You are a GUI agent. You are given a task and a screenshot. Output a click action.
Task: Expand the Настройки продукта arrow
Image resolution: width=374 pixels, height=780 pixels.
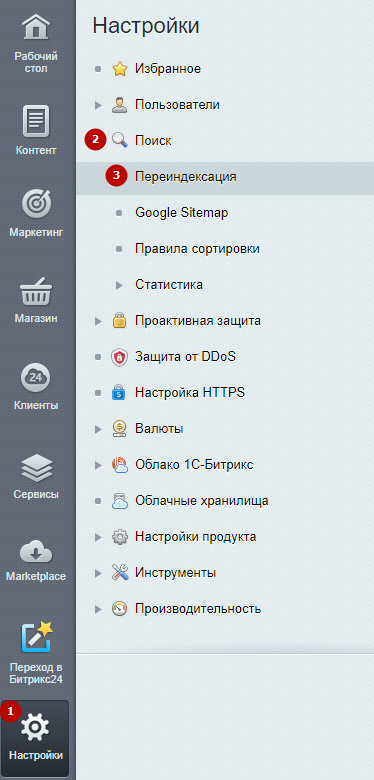tap(98, 537)
